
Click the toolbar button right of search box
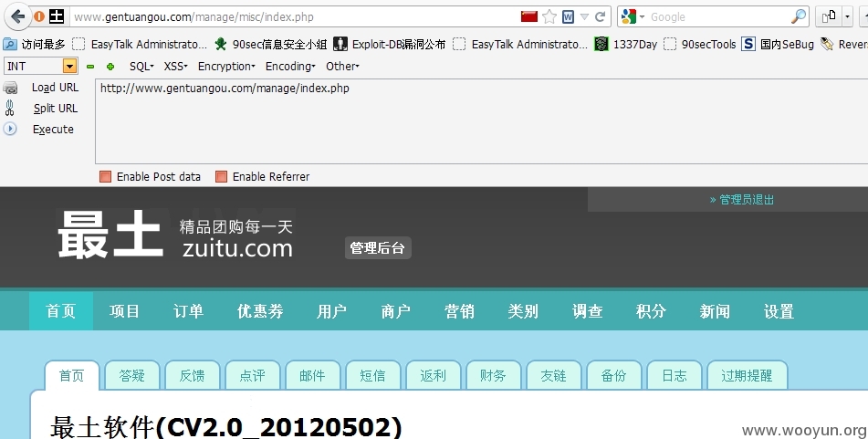coord(829,16)
